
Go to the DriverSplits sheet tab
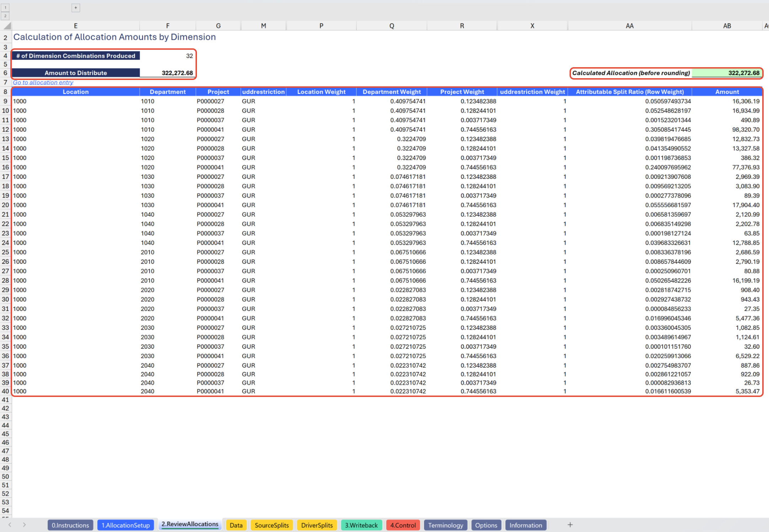(x=317, y=525)
